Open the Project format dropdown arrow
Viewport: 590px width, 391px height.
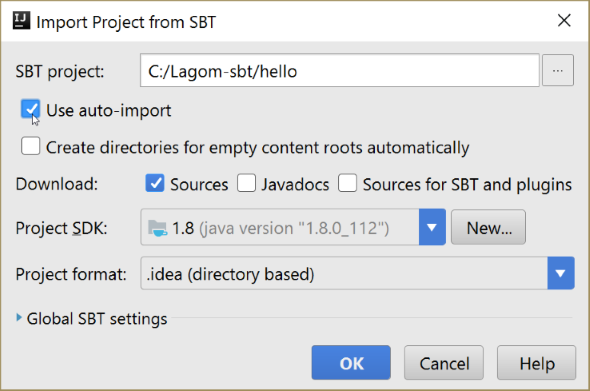561,273
